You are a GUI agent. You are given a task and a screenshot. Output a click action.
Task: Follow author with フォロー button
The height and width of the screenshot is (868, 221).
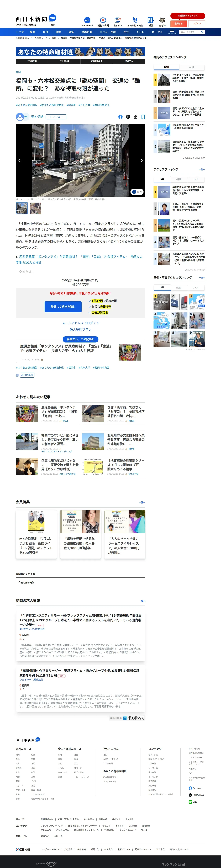(x=56, y=117)
